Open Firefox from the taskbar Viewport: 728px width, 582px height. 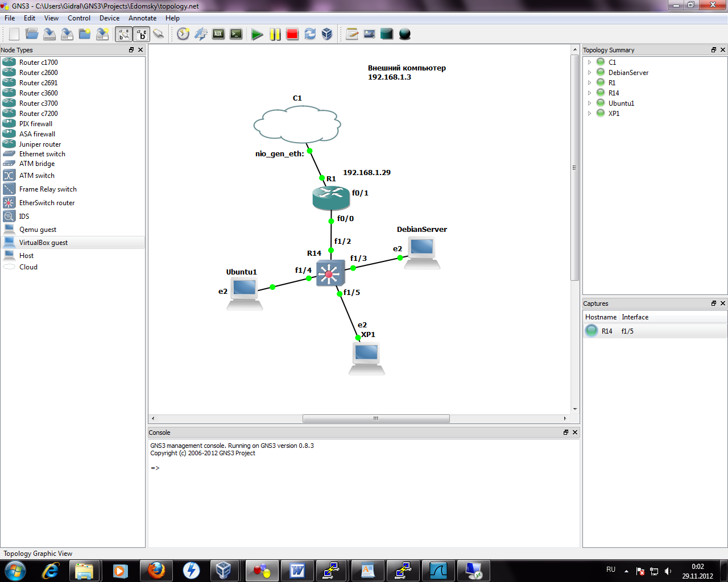(x=156, y=570)
